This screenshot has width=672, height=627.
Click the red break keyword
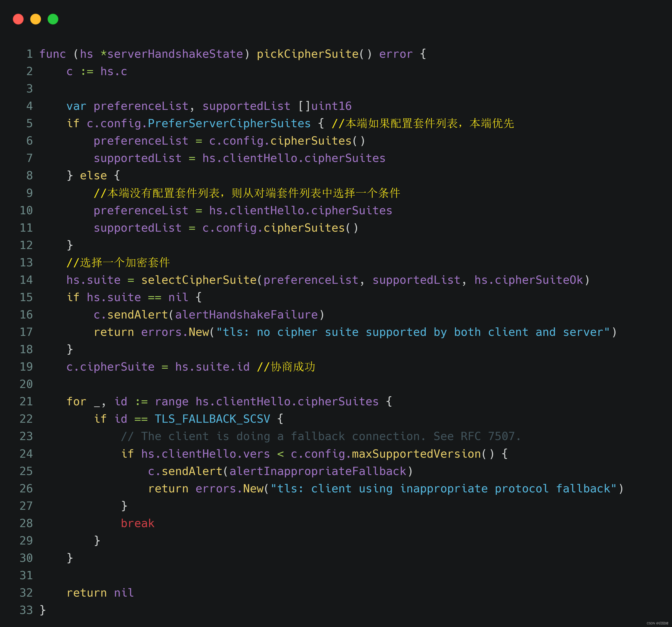point(138,523)
